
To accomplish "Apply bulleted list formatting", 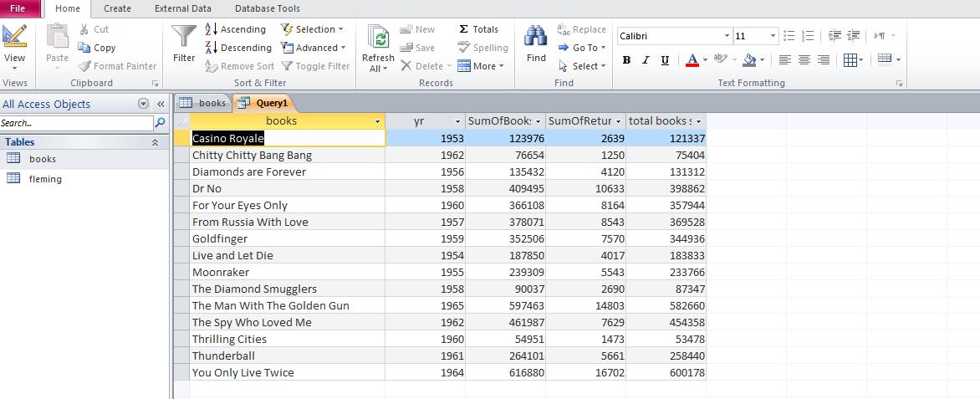I will 789,36.
